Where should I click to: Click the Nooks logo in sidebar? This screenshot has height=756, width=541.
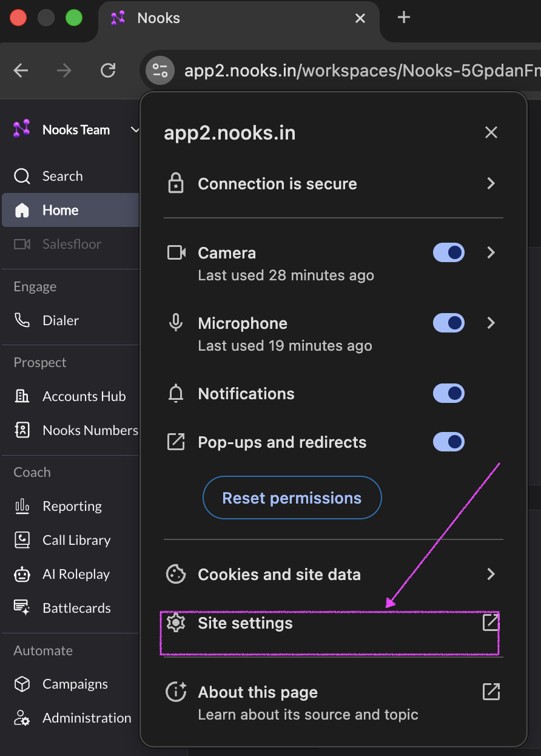point(22,129)
